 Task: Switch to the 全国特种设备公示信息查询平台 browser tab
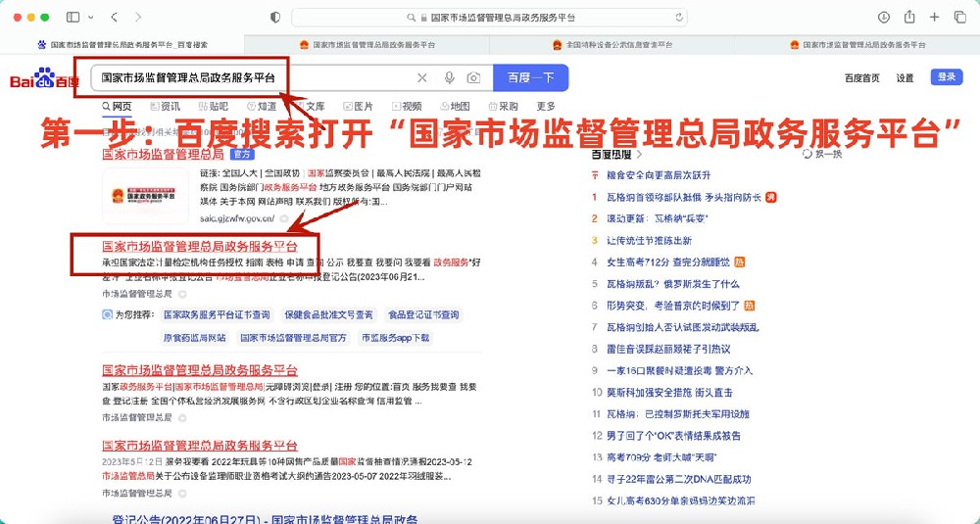click(x=612, y=45)
